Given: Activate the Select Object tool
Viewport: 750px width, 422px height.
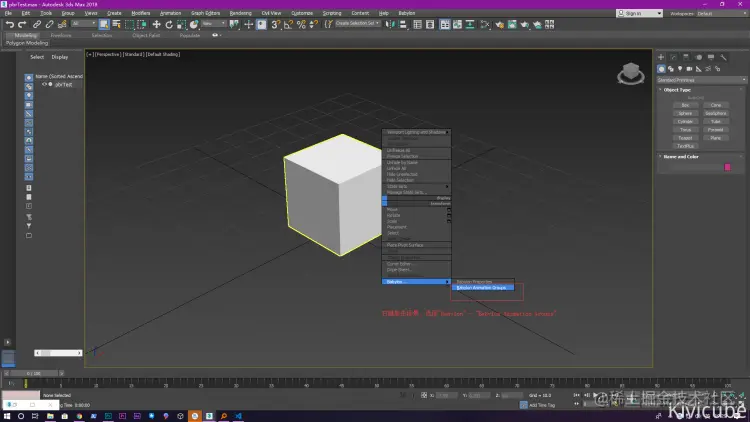Looking at the screenshot, I should (x=104, y=24).
